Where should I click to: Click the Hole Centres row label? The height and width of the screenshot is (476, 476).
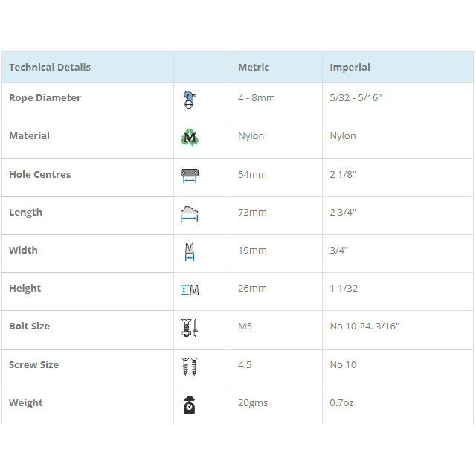pyautogui.click(x=40, y=175)
